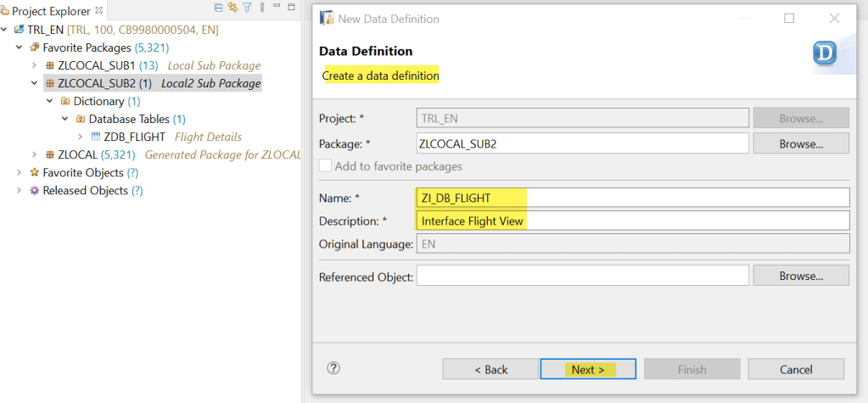The height and width of the screenshot is (403, 868).
Task: Click Collapse All icon in Project Explorer
Action: coord(219,8)
